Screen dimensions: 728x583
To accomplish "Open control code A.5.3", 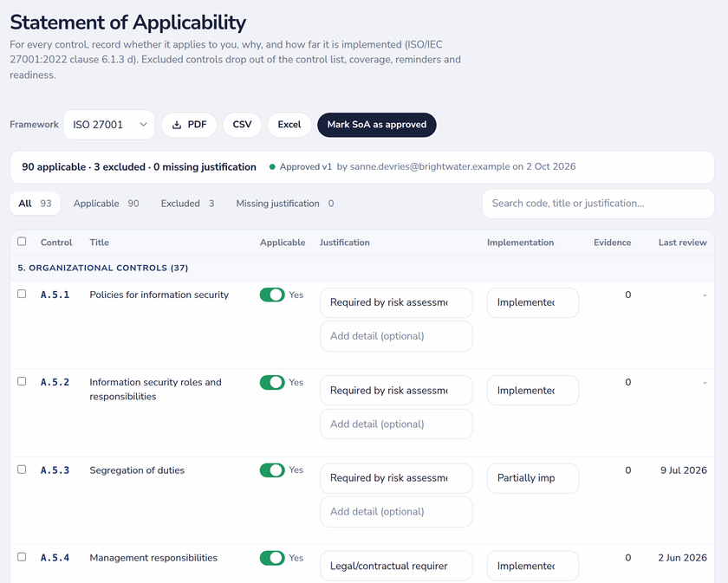I will 55,470.
